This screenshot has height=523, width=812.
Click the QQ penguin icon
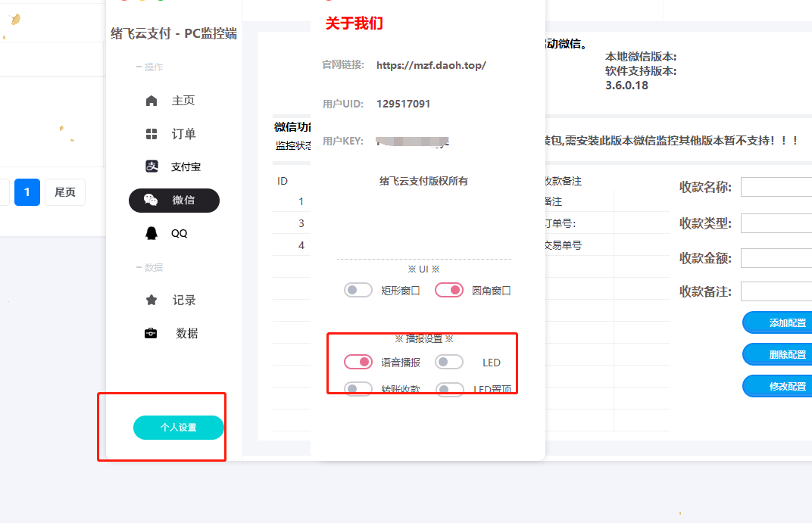(x=151, y=233)
